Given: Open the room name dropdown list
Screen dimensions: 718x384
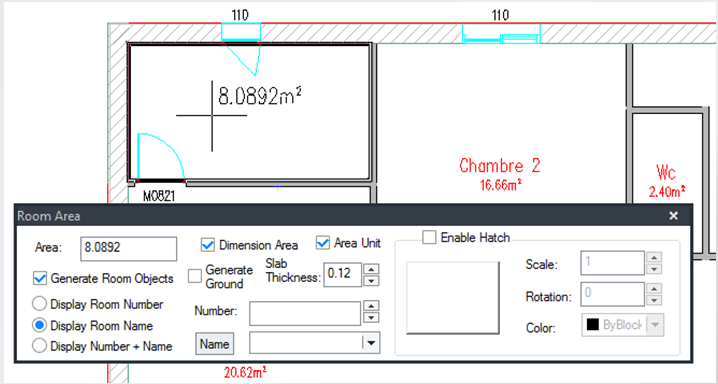Looking at the screenshot, I should point(371,343).
